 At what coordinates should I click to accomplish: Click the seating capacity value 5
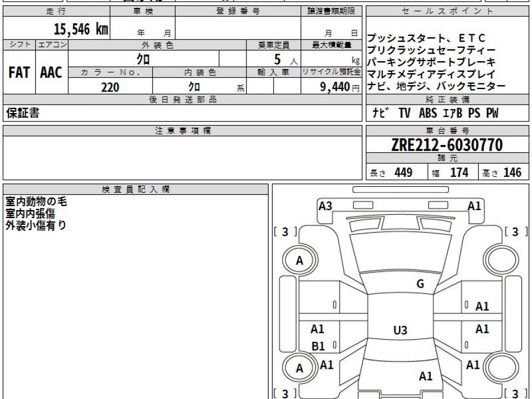(x=278, y=59)
